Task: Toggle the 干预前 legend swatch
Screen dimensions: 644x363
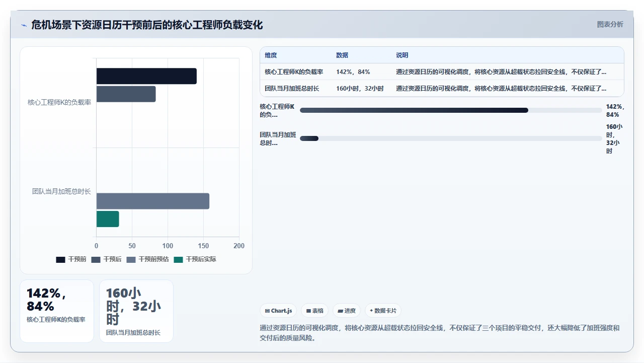Action: (60, 259)
